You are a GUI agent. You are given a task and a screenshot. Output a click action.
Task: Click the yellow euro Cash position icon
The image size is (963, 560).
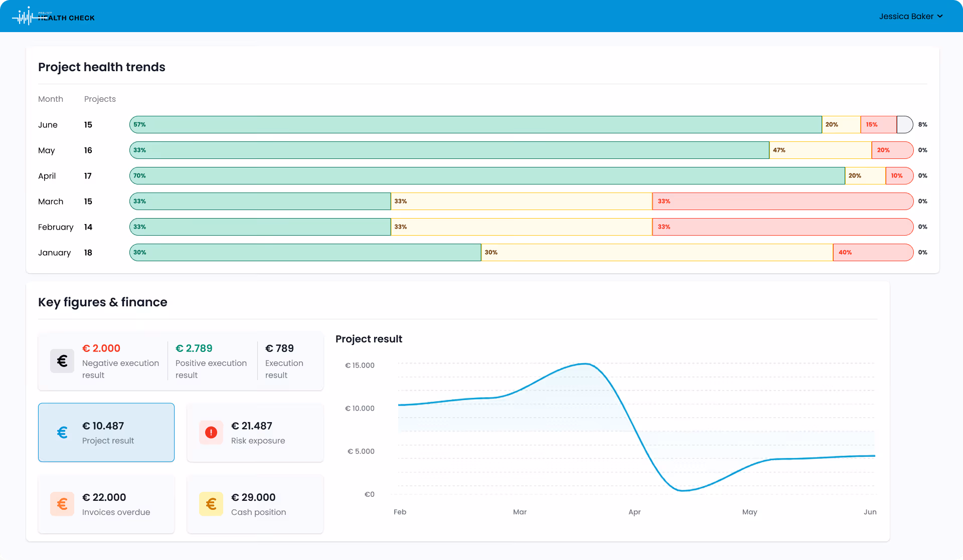[211, 504]
